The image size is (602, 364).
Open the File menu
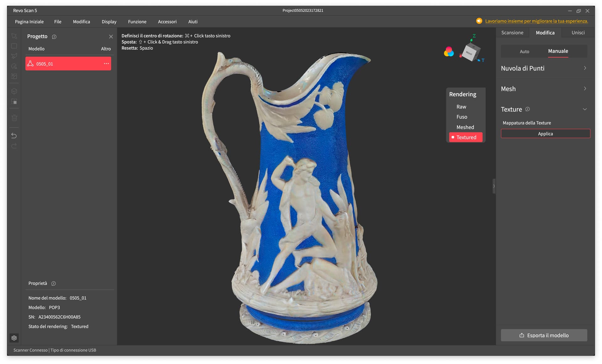(58, 22)
